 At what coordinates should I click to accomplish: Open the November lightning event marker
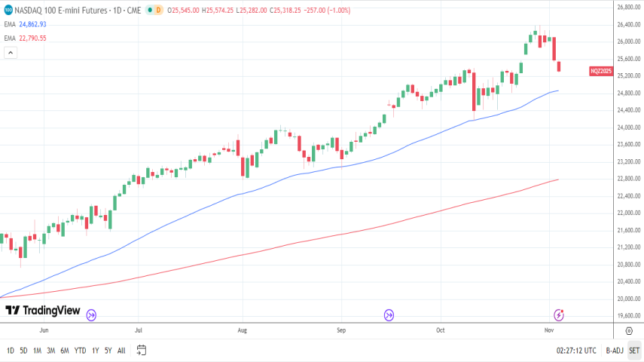(x=559, y=315)
